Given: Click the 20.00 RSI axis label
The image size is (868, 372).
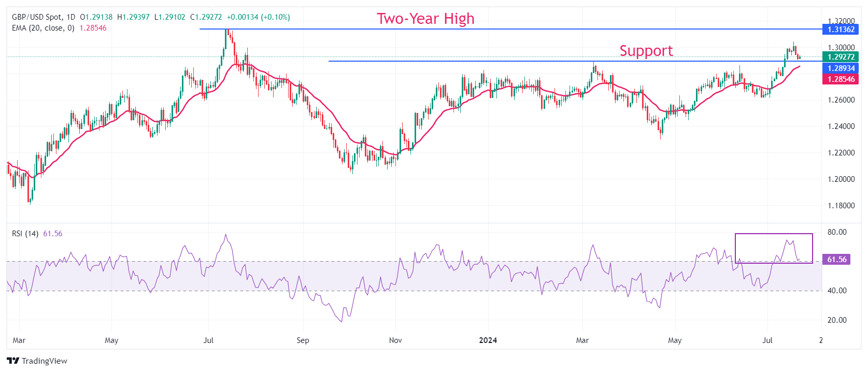Looking at the screenshot, I should (837, 320).
